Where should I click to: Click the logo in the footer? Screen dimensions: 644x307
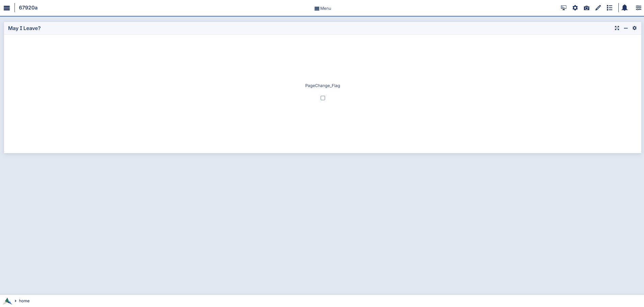[7, 301]
